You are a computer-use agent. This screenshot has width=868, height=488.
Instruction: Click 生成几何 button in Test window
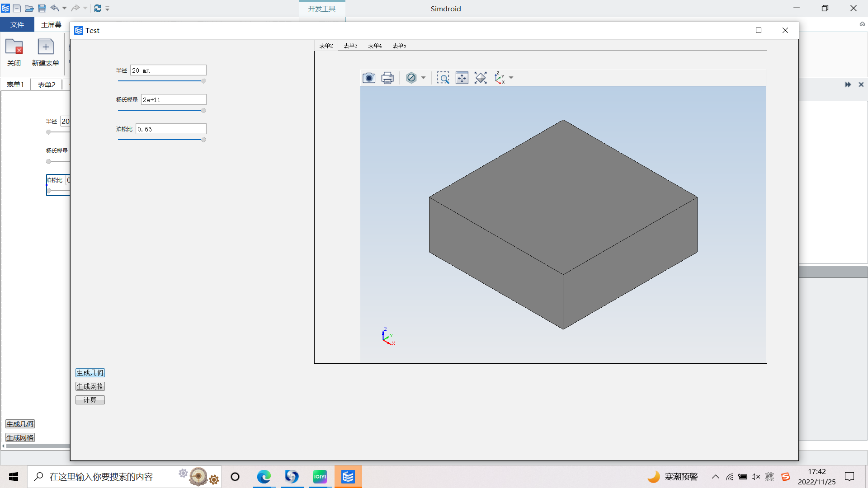pyautogui.click(x=90, y=373)
